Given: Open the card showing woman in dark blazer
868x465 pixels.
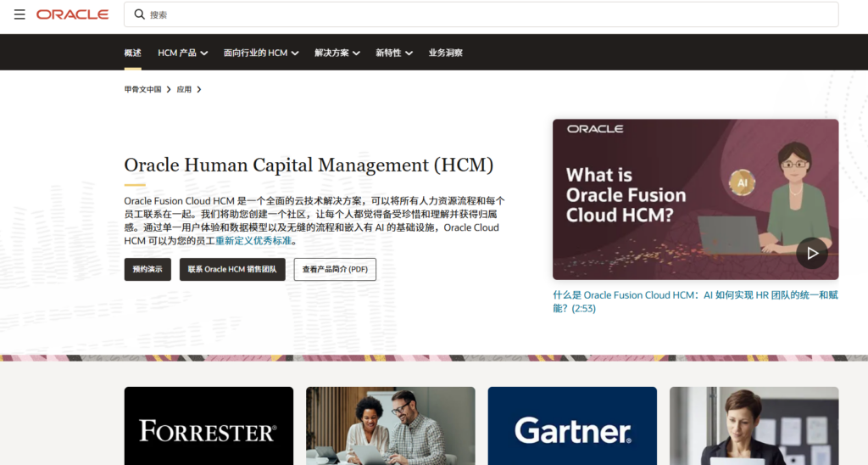Looking at the screenshot, I should 754,426.
